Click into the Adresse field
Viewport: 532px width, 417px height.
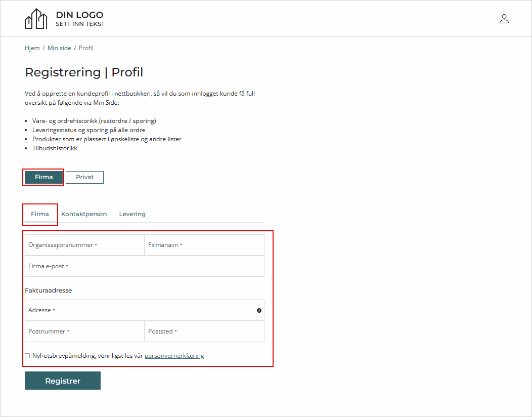click(139, 310)
